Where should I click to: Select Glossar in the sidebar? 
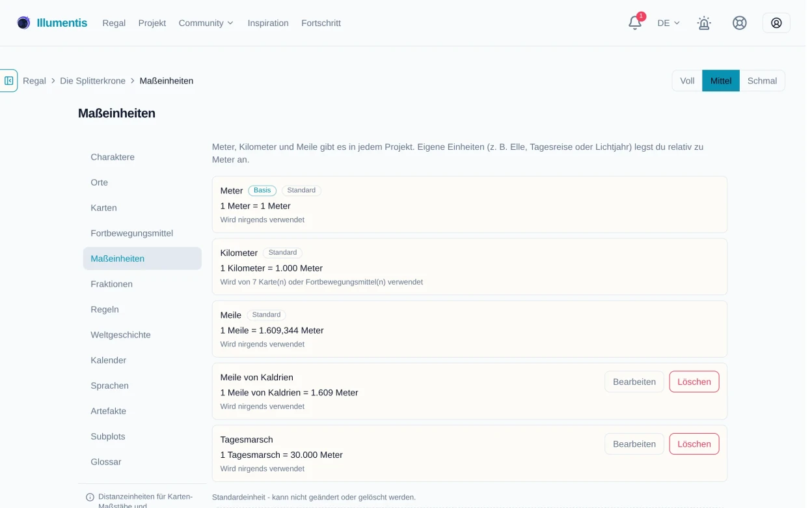(142, 462)
